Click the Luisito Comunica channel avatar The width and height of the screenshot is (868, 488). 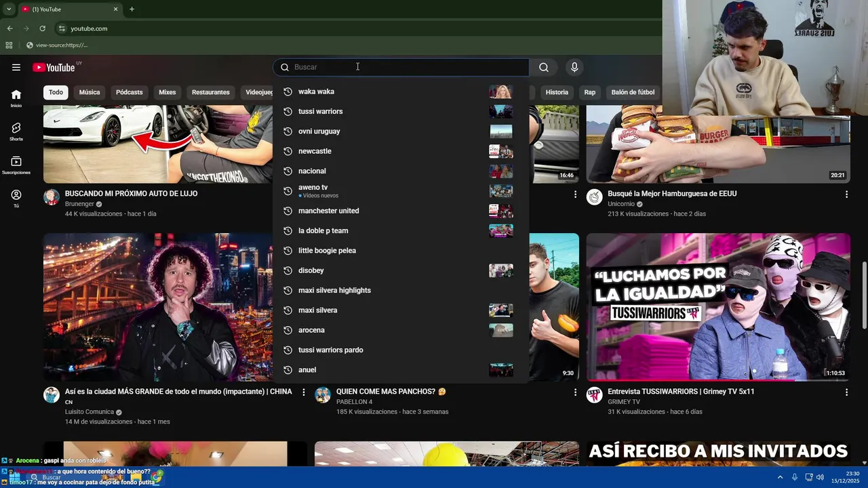[52, 395]
